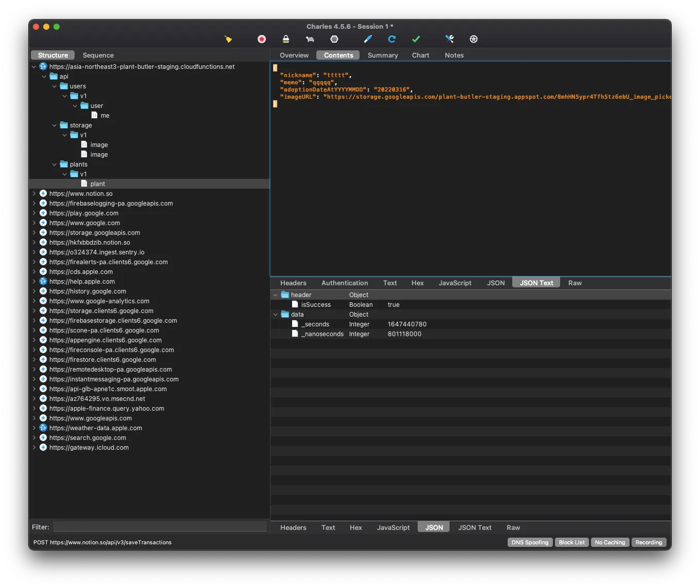Viewport: 700px width, 588px height.
Task: Click the broom Clear Session icon
Action: click(228, 39)
